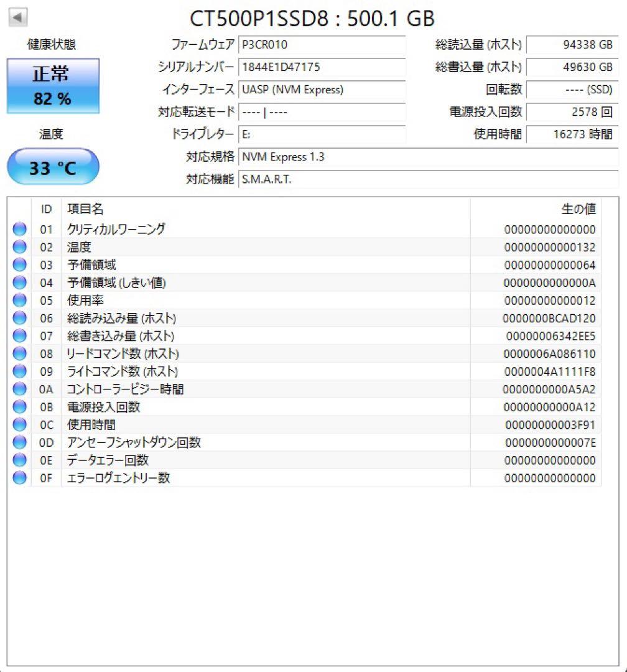Viewport: 627px width, 672px height.
Task: Select the ID 02 温度 attribute name in the list
Action: [x=79, y=247]
